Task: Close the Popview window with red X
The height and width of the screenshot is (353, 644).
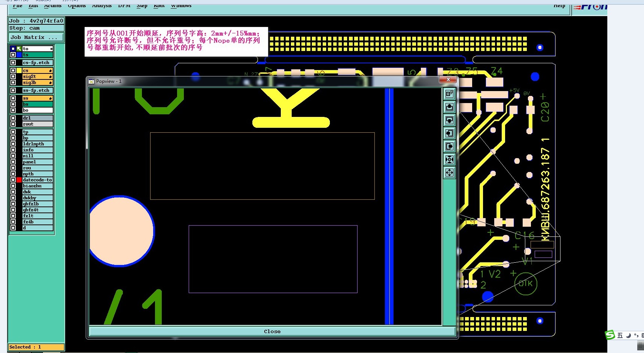Action: click(x=448, y=79)
